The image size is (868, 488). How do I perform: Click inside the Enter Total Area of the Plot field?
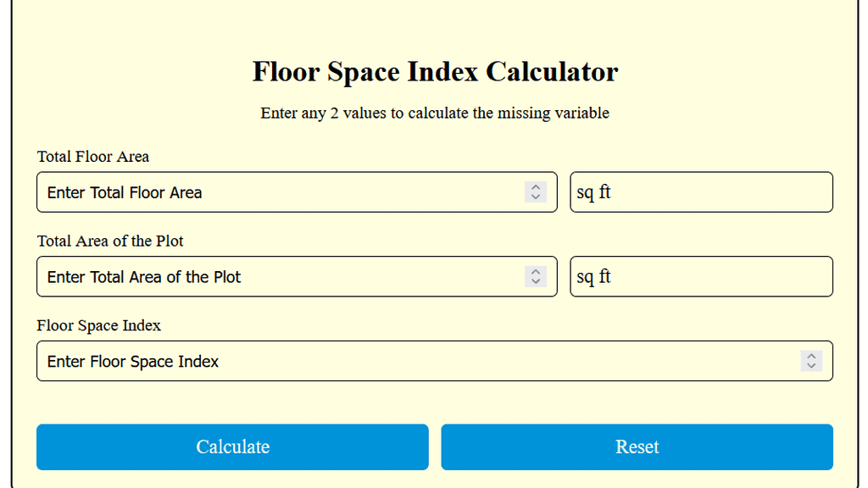tap(254, 276)
